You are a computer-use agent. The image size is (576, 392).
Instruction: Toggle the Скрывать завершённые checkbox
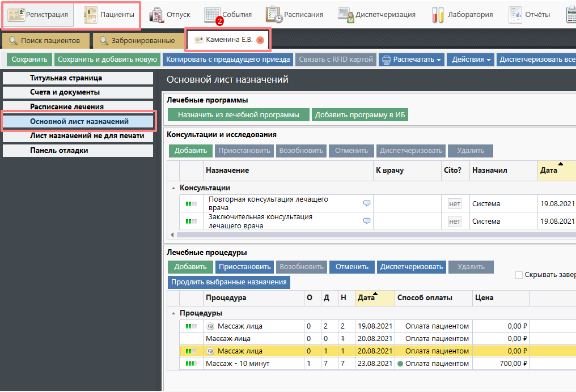pyautogui.click(x=519, y=275)
